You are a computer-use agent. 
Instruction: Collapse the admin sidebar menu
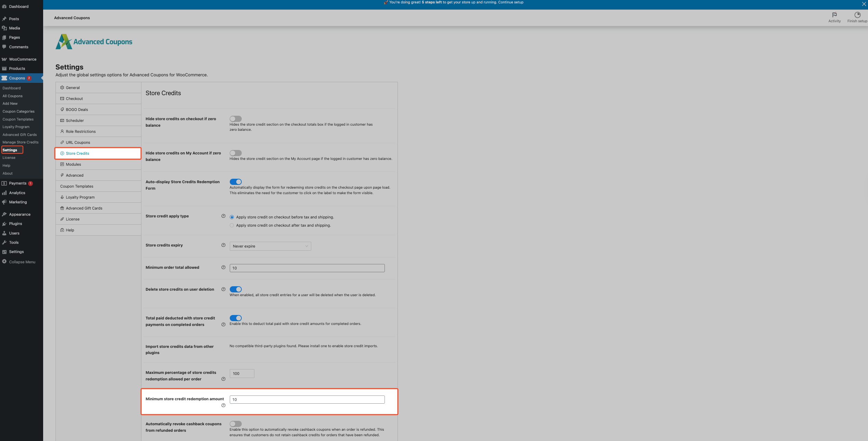[x=22, y=262]
